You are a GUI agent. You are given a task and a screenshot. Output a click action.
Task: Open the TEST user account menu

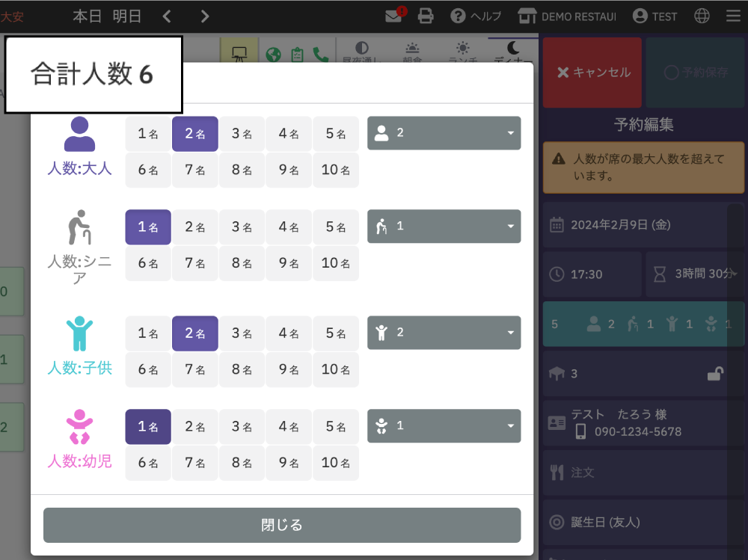pos(654,16)
